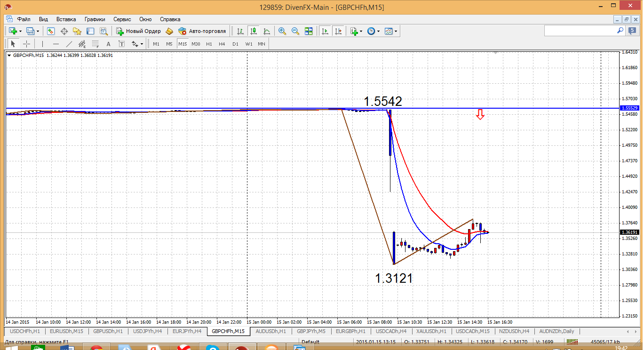Select the crosshair cursor tool
This screenshot has height=350, width=644.
(x=27, y=44)
